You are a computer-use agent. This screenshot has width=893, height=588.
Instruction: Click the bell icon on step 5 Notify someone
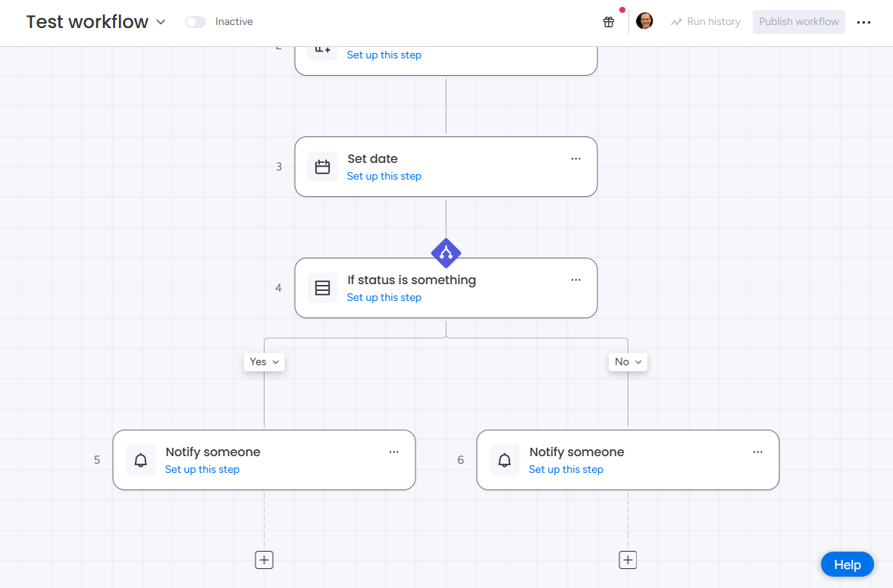click(140, 460)
